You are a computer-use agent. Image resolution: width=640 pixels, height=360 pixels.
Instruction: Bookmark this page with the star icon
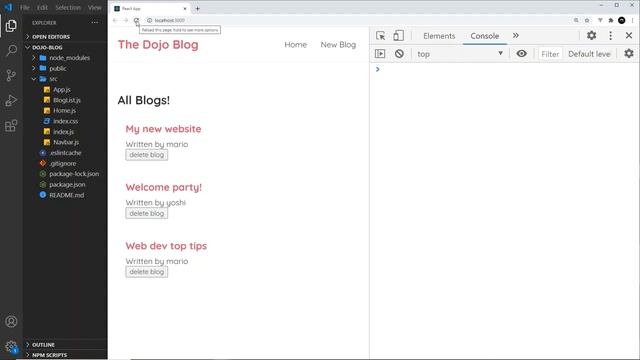[587, 20]
